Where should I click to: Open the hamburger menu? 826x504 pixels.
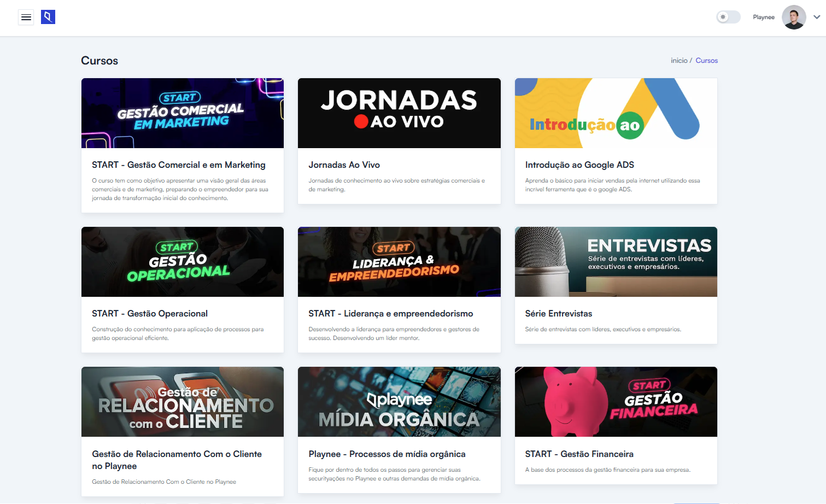pos(26,17)
